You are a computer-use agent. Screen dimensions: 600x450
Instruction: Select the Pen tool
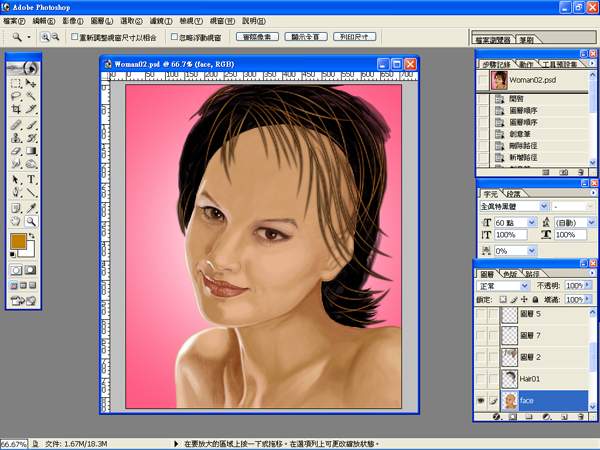coord(16,192)
